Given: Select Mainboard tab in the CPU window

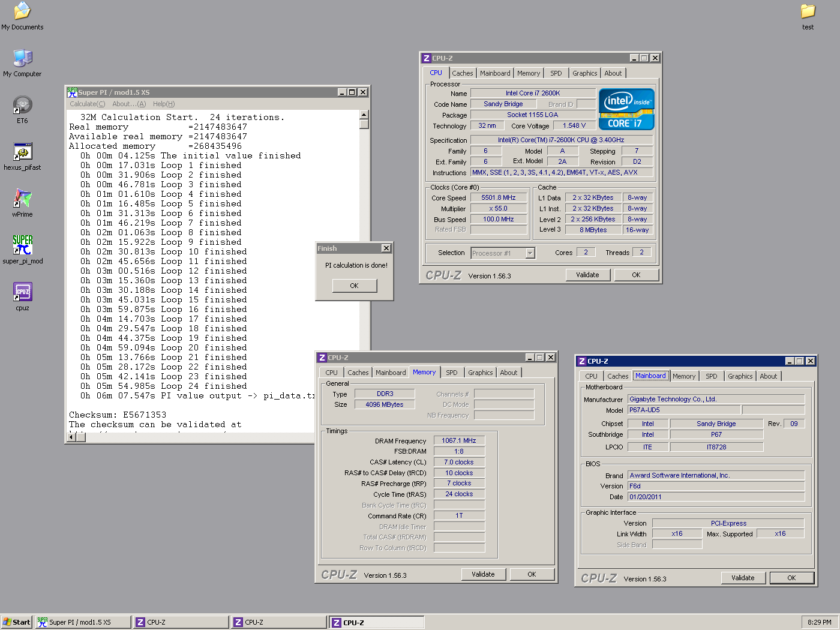Looking at the screenshot, I should tap(495, 73).
